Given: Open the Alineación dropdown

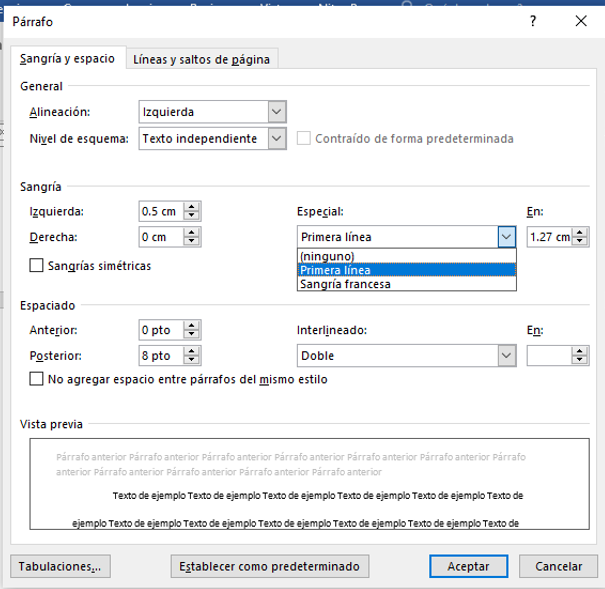Looking at the screenshot, I should pos(277,112).
